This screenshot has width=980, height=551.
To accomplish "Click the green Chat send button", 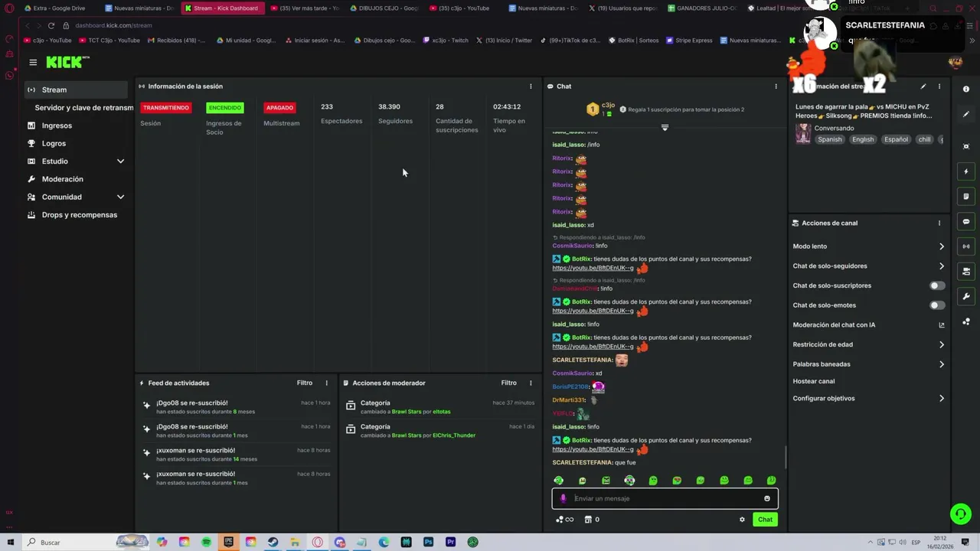I will pos(765,520).
